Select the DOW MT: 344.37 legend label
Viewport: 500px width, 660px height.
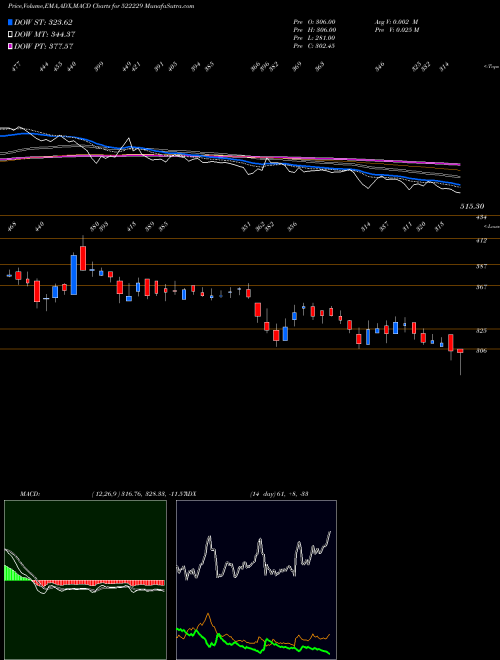45,34
